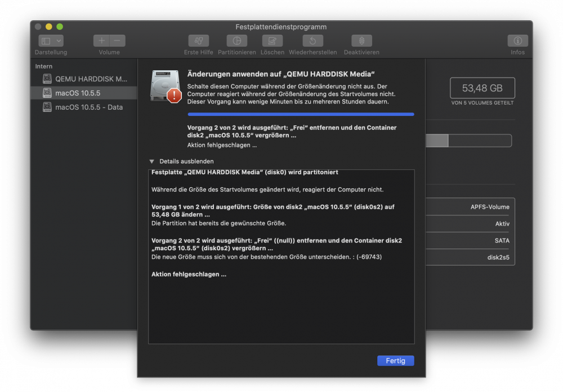Select QEMU HARDDISK M... in sidebar
This screenshot has width=563, height=392.
click(x=84, y=79)
